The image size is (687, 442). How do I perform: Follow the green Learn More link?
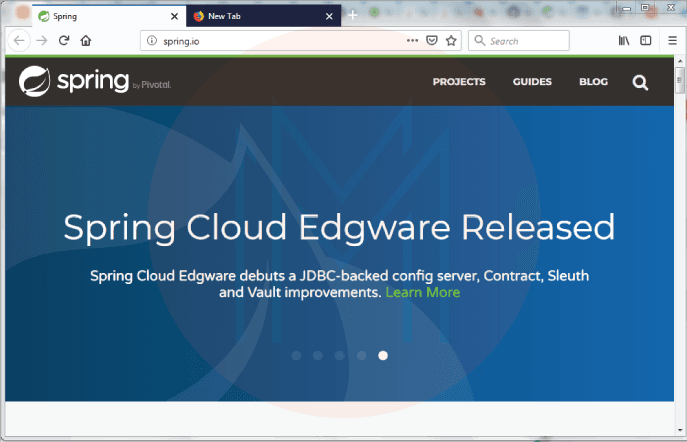coord(422,292)
